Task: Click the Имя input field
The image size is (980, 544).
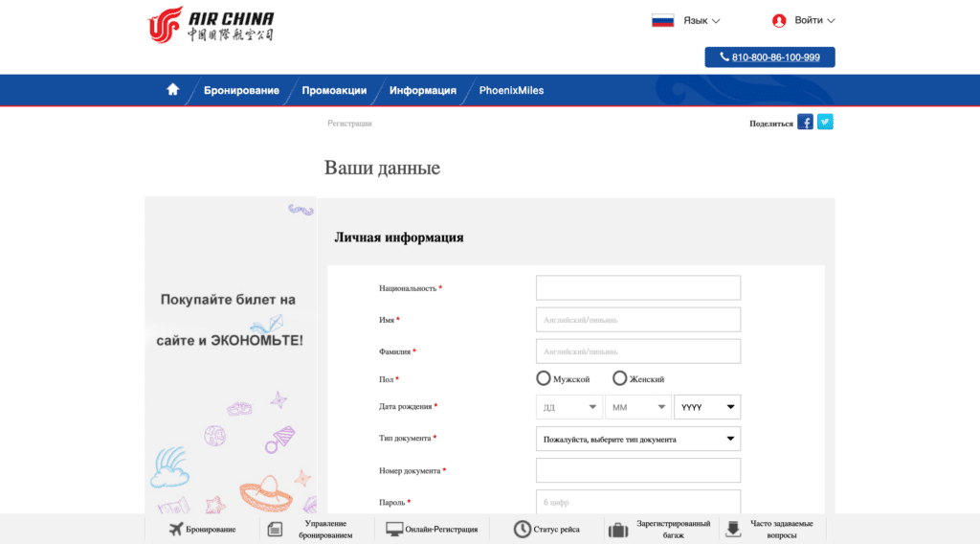Action: tap(638, 320)
